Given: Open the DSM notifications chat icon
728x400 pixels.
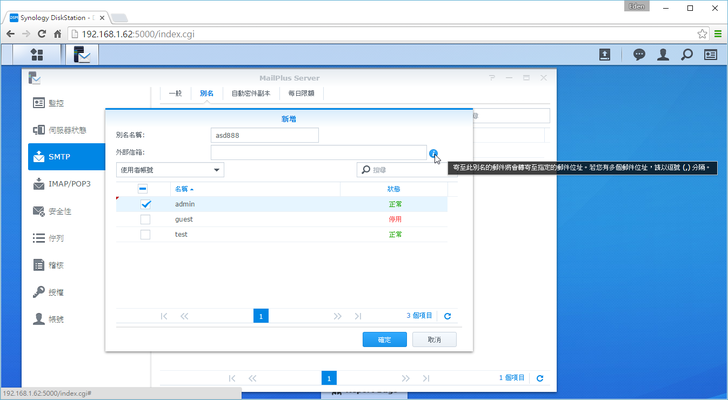Looking at the screenshot, I should pos(639,54).
